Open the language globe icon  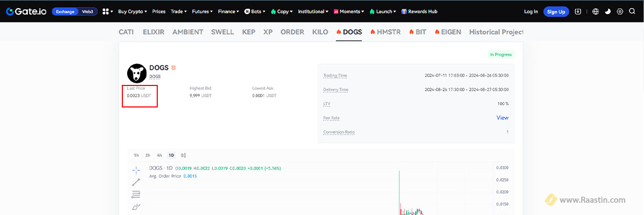point(595,11)
